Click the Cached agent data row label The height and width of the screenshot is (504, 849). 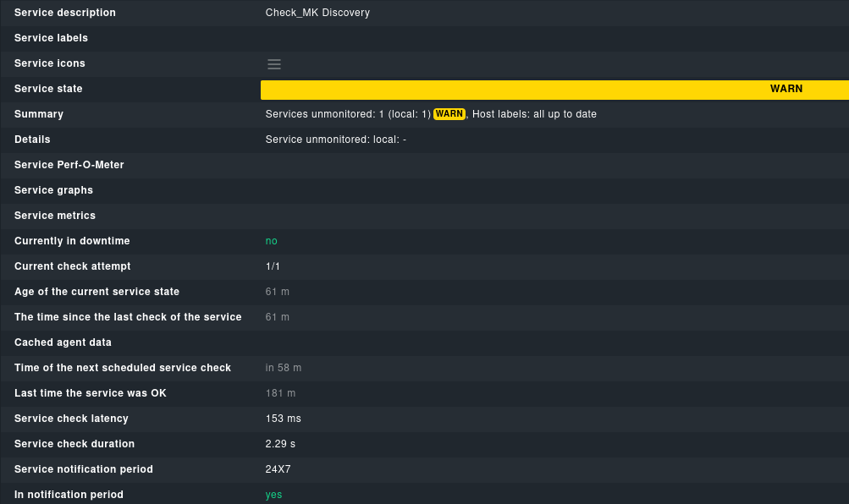(63, 342)
